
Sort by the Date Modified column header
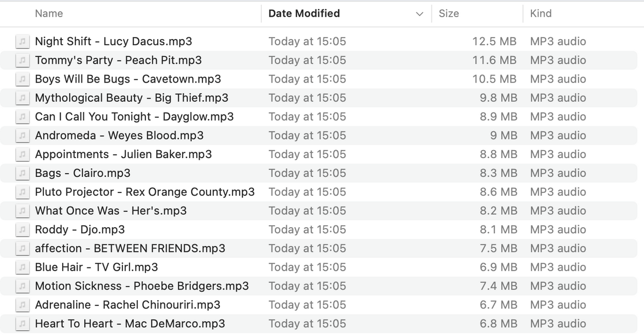(304, 13)
